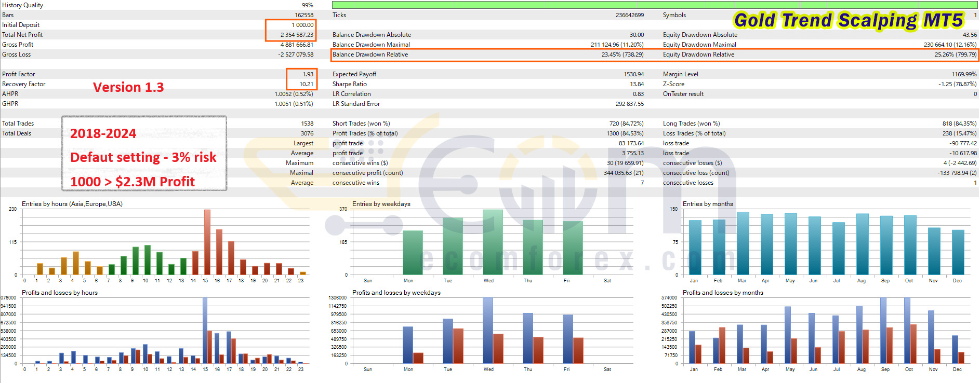The image size is (980, 383).
Task: Select the Recovery Factor value 10.21
Action: 307,84
